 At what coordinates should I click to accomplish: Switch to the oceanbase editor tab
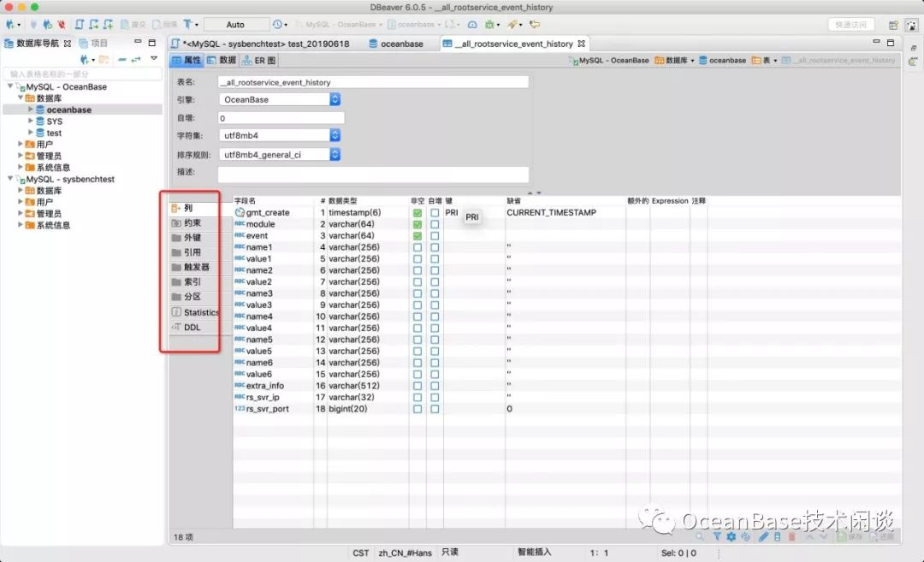396,44
